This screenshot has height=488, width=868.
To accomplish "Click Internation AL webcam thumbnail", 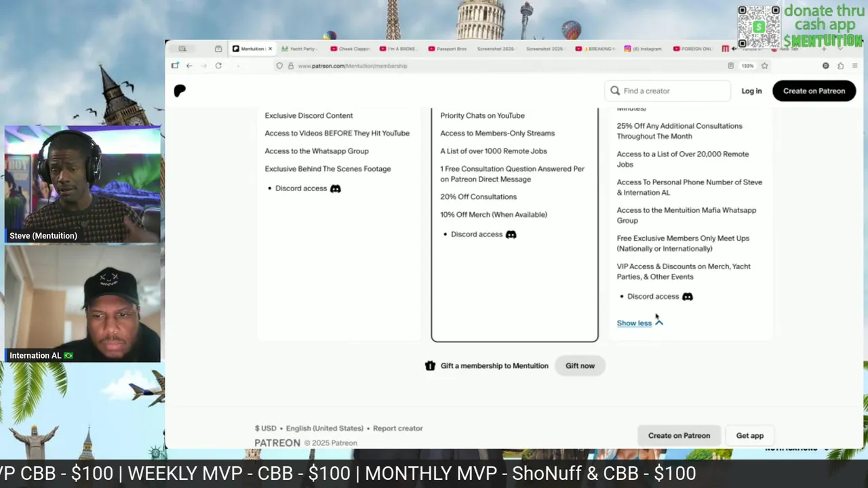I will coord(83,304).
